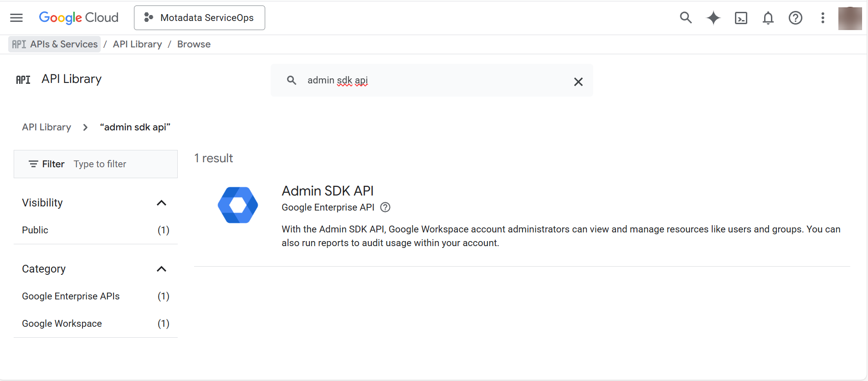Image resolution: width=868 pixels, height=381 pixels.
Task: Open the Gemini sparkle assistant icon
Action: [x=714, y=18]
